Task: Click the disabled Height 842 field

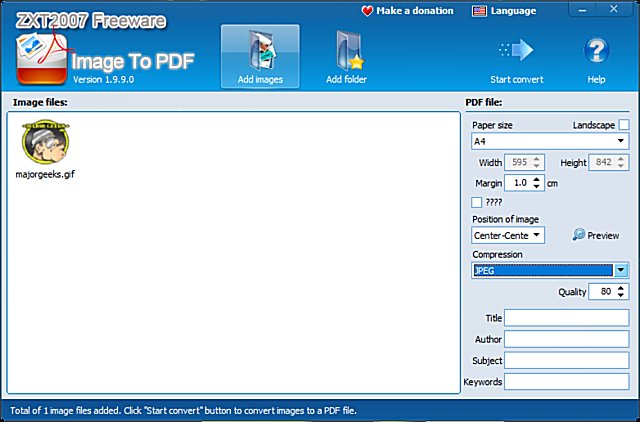Action: pyautogui.click(x=609, y=162)
